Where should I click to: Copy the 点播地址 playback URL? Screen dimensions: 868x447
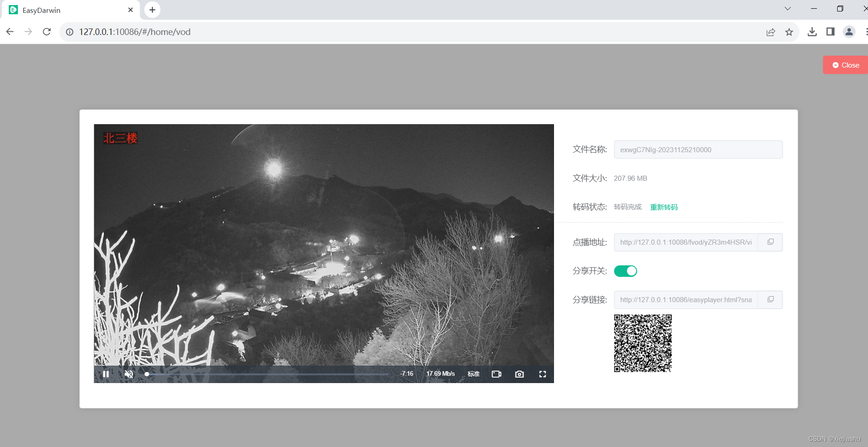pos(770,242)
